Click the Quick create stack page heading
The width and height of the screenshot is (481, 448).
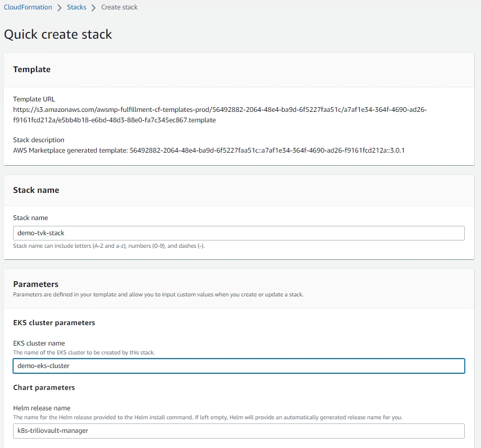58,35
